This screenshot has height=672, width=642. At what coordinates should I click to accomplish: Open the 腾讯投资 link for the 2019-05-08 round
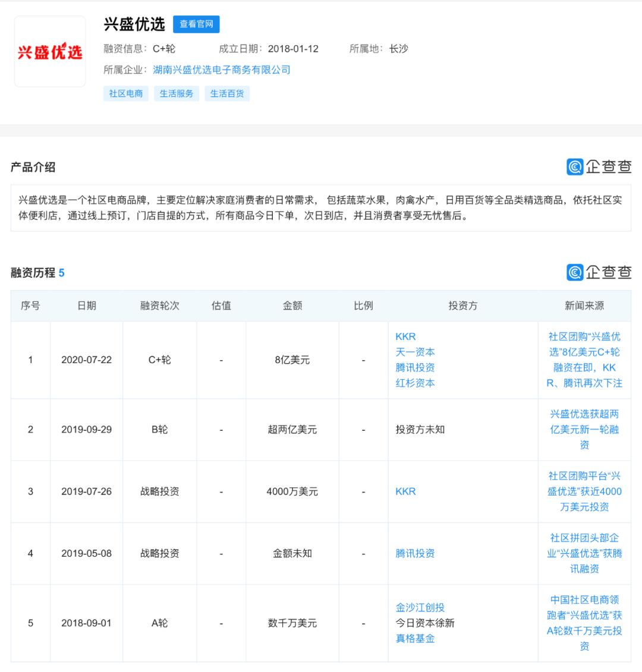point(414,553)
